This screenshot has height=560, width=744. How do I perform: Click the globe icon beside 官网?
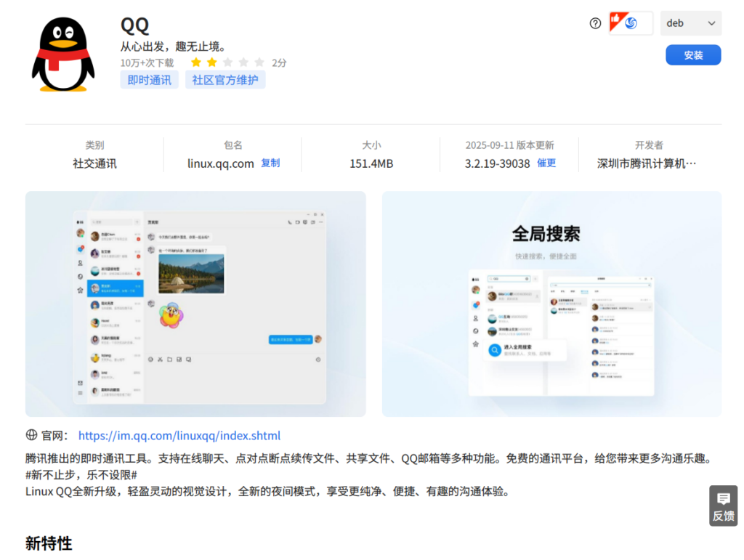point(31,435)
